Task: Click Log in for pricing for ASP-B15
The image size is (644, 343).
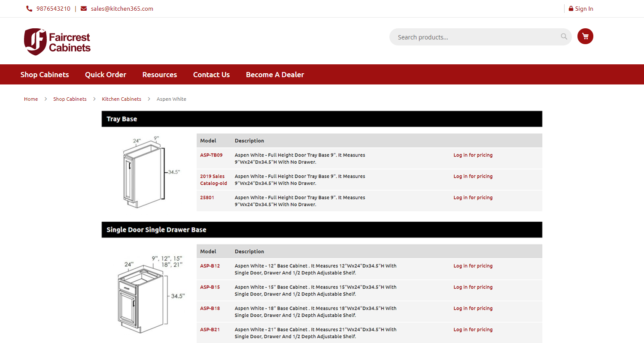Action: click(473, 287)
